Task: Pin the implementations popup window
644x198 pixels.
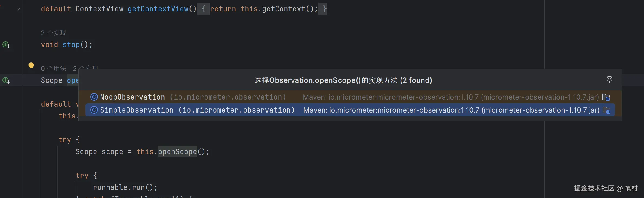Action: [x=609, y=80]
